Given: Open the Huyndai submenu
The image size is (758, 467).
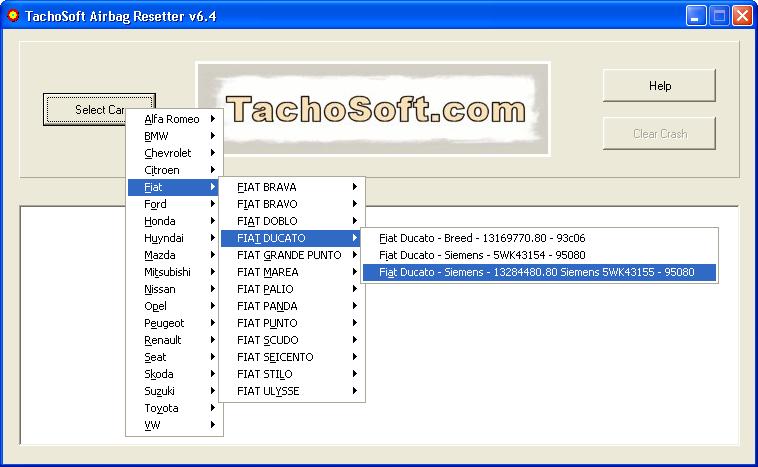Looking at the screenshot, I should (x=173, y=238).
